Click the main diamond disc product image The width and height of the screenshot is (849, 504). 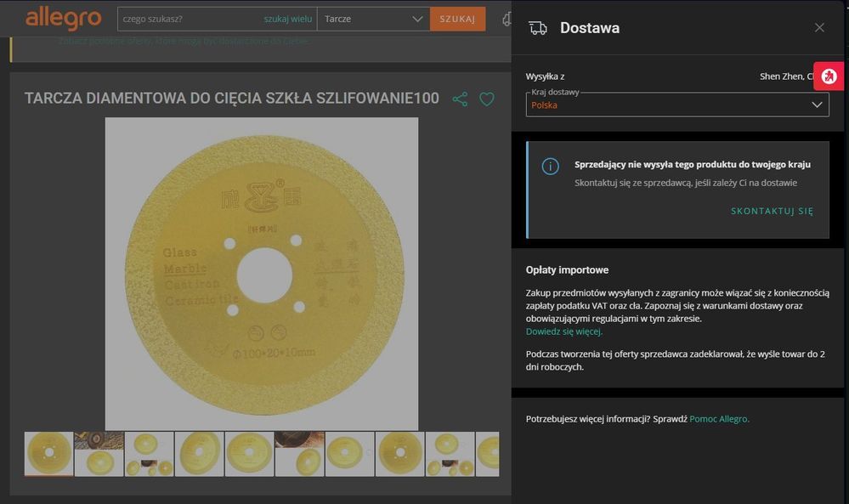[x=262, y=274]
